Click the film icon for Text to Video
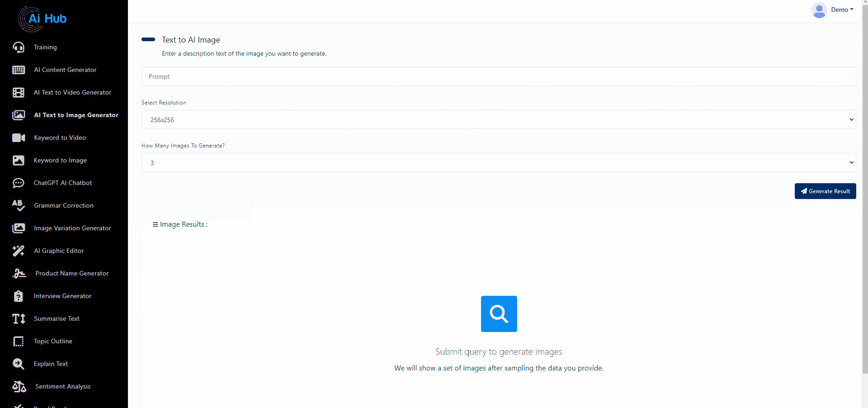Screen dimensions: 868x408 (x=19, y=92)
